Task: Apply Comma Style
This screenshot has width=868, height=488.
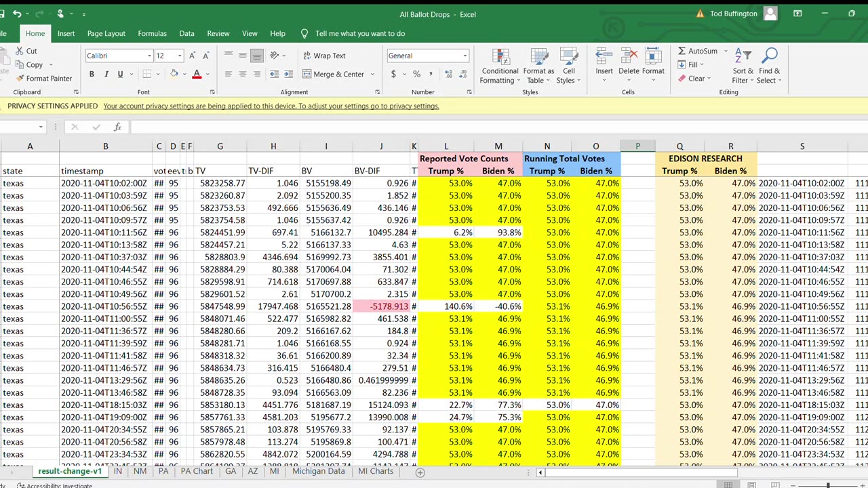Action: pos(431,74)
